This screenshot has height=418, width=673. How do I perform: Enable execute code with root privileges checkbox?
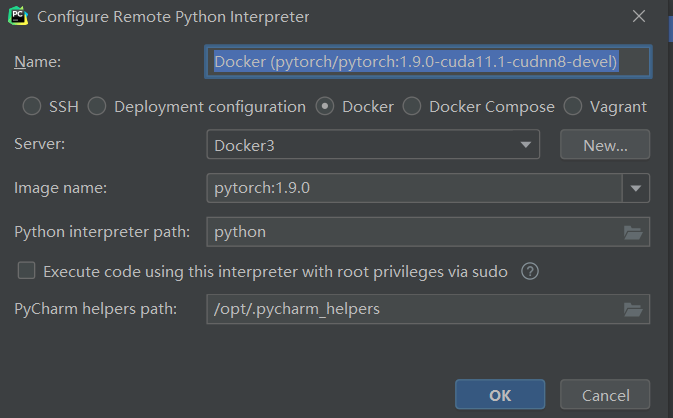tap(27, 270)
